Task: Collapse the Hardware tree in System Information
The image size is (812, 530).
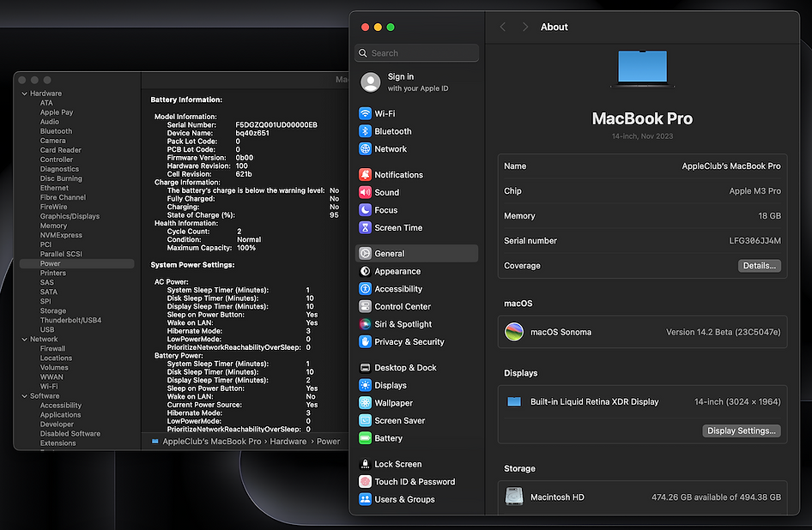Action: tap(24, 93)
